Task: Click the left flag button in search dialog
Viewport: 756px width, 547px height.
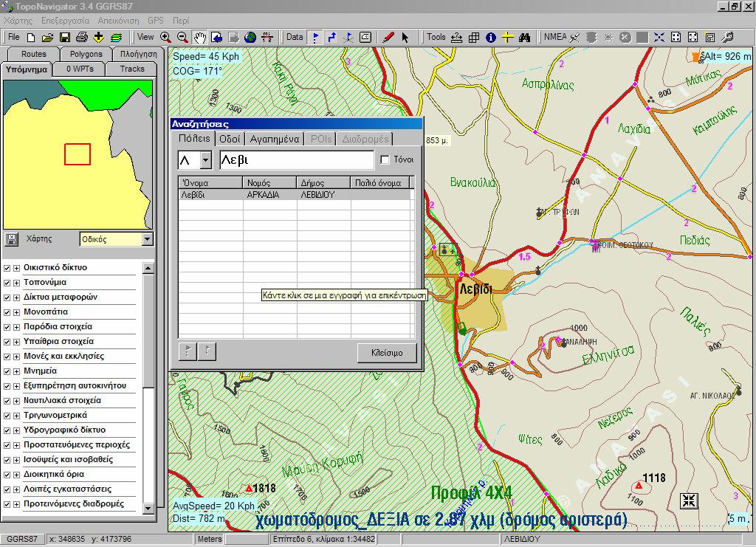Action: click(x=188, y=351)
